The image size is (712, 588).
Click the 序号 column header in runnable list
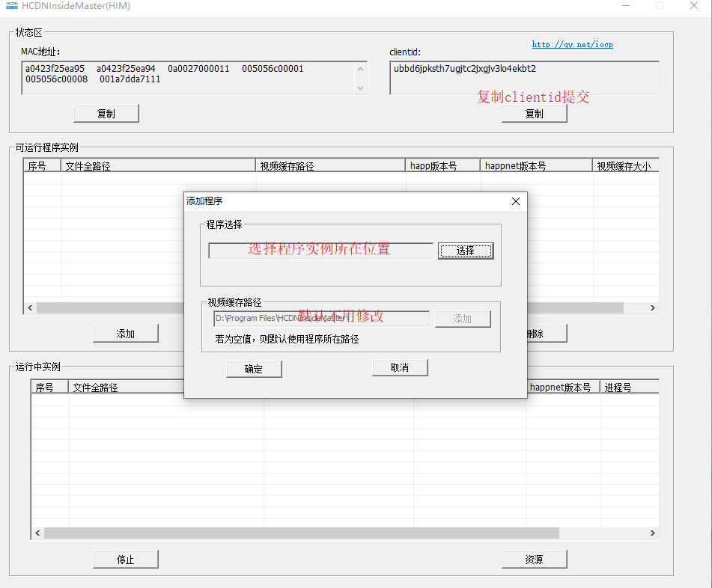coord(42,166)
